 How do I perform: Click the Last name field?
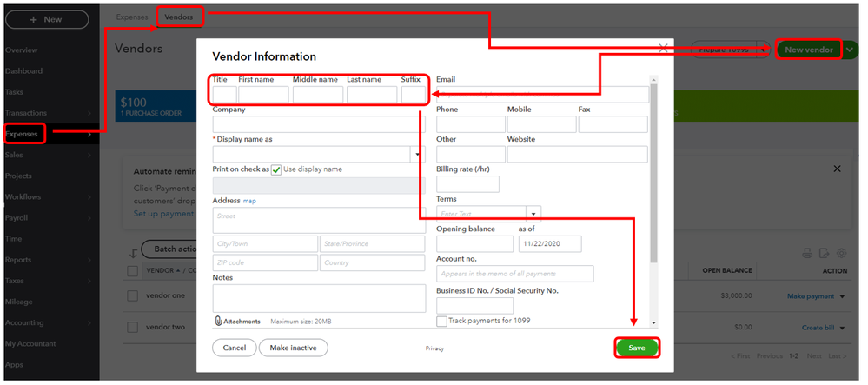372,95
